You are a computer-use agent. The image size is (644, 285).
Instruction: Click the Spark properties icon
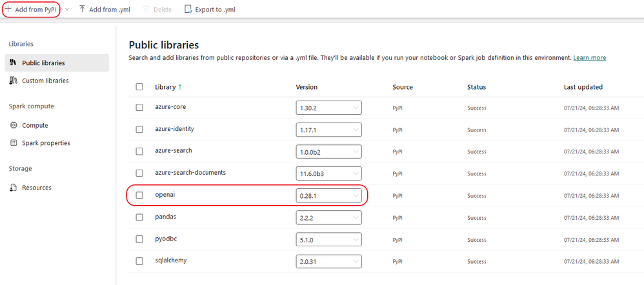(14, 142)
